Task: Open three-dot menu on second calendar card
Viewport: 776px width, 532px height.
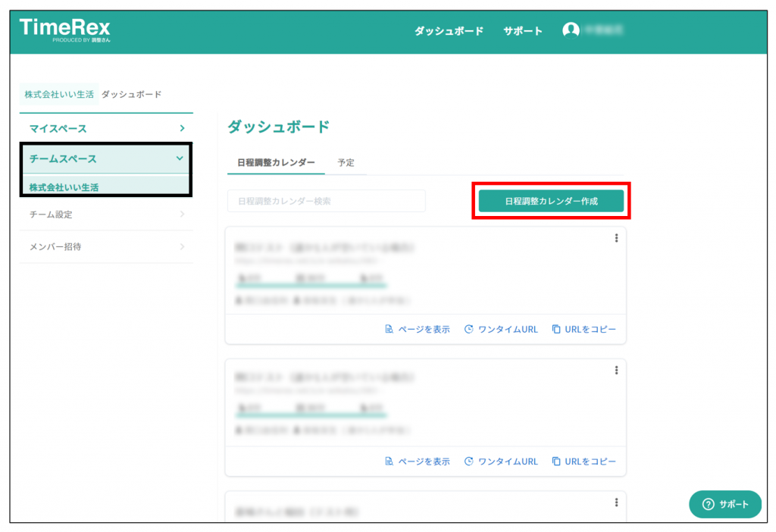Action: pos(616,370)
